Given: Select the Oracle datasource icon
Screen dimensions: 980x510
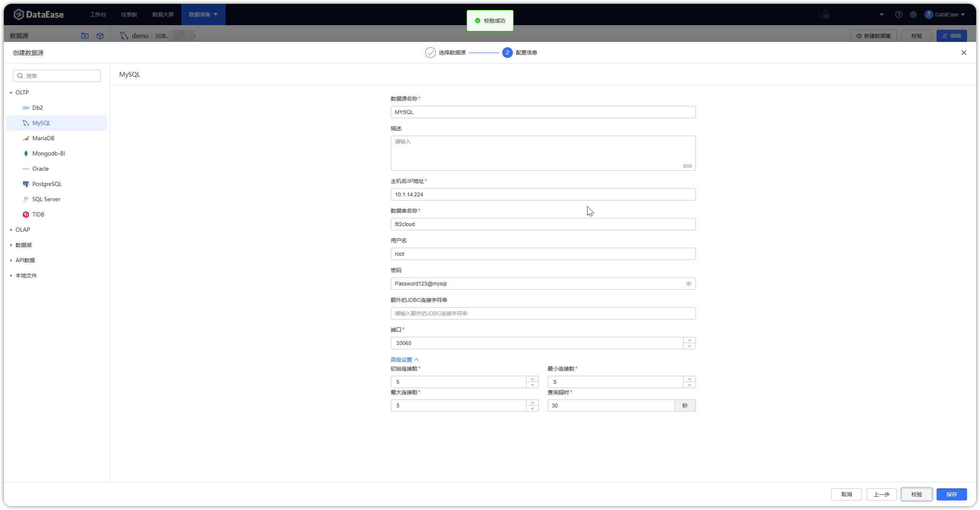Looking at the screenshot, I should (x=25, y=168).
